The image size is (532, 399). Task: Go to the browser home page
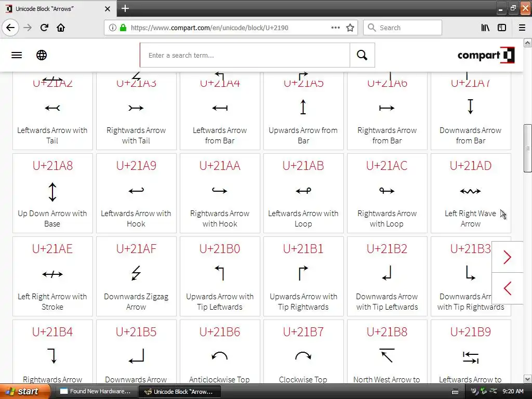click(x=61, y=28)
